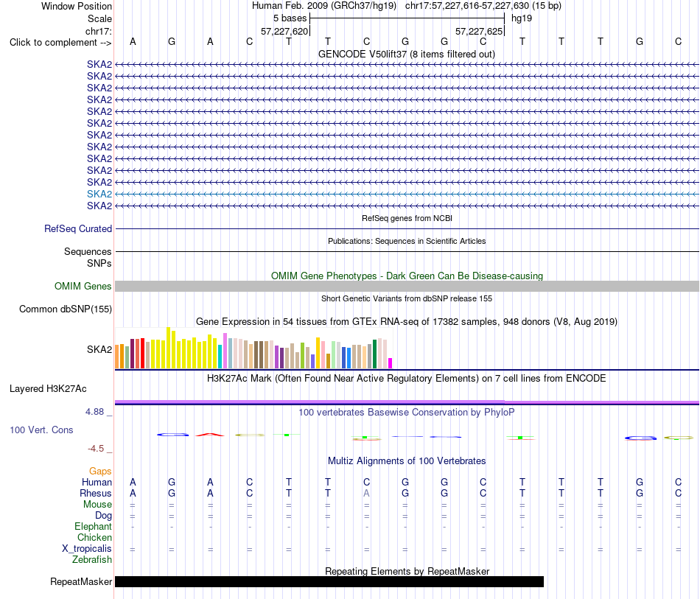Viewport: 700px width, 599px height.
Task: Click the 'Human Feb. 2009 (GRCh37/hg19)' text
Action: (324, 6)
